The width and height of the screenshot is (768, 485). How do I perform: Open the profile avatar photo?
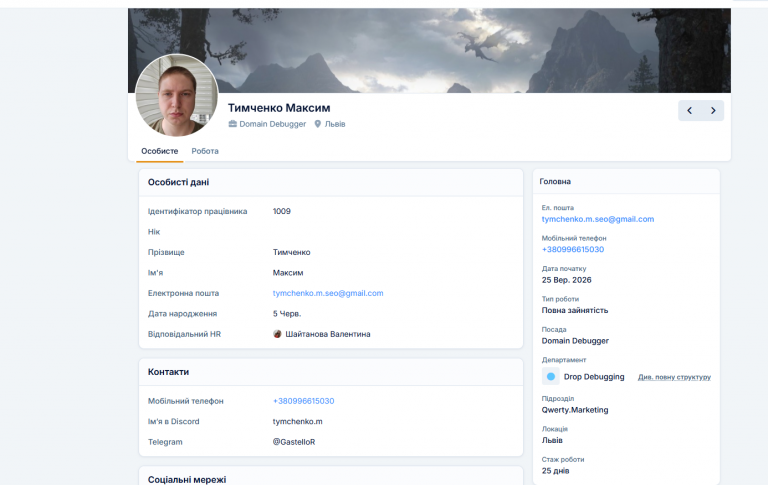pos(177,95)
